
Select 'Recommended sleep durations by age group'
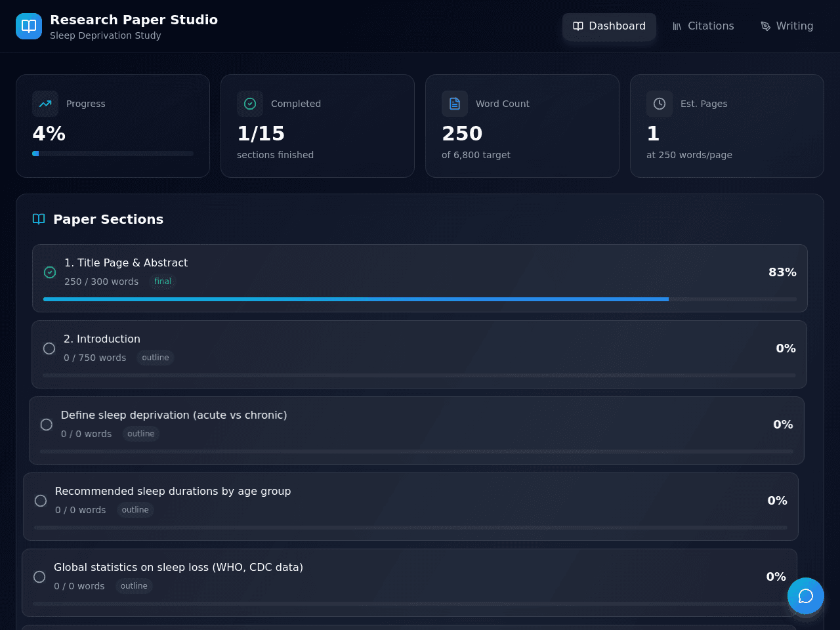pyautogui.click(x=411, y=507)
